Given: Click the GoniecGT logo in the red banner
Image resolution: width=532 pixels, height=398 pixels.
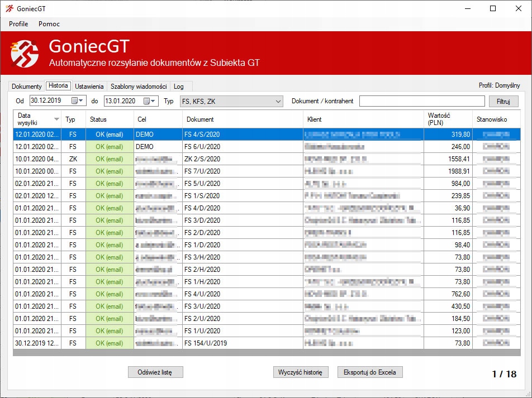Looking at the screenshot, I should (x=25, y=54).
